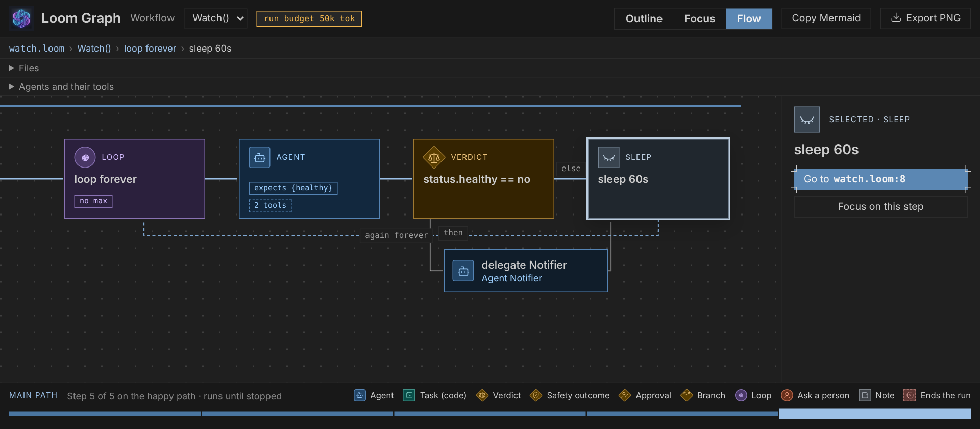Click the Branch legend icon

tap(687, 395)
